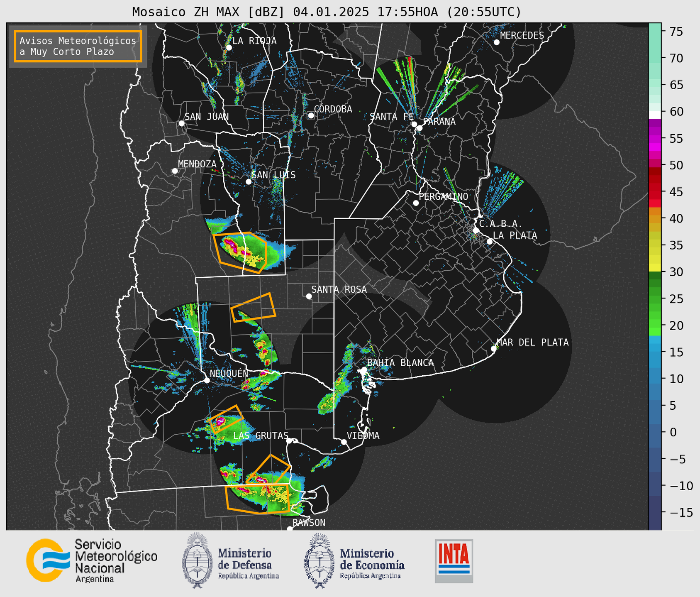Screen dimensions: 700x597
Task: Click the C.A.B.A. city label
Action: click(x=500, y=224)
